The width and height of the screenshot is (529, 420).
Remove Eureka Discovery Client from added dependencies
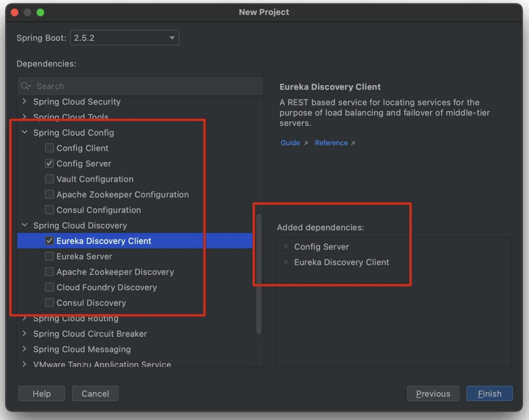coord(286,262)
